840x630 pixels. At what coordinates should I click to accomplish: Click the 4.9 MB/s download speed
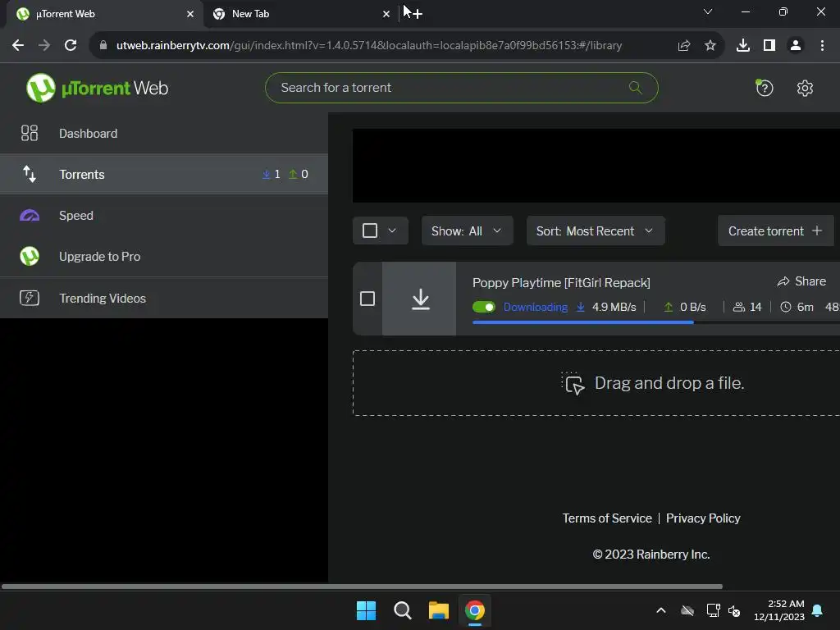tap(614, 307)
